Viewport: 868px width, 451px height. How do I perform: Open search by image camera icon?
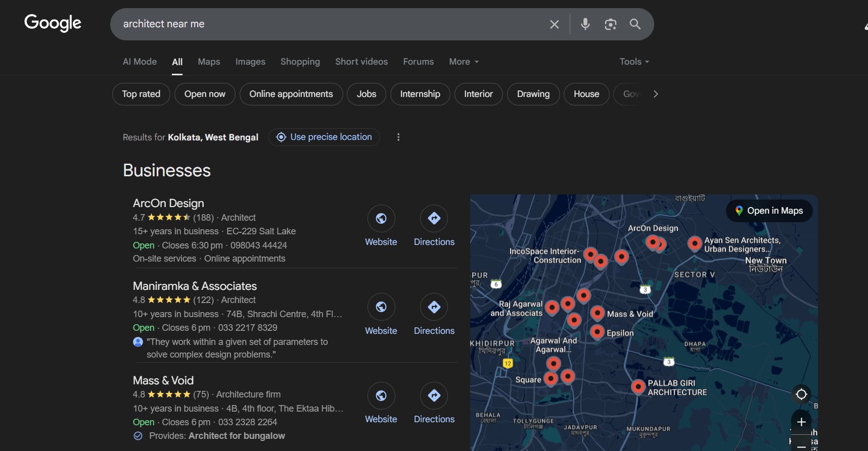click(x=611, y=24)
